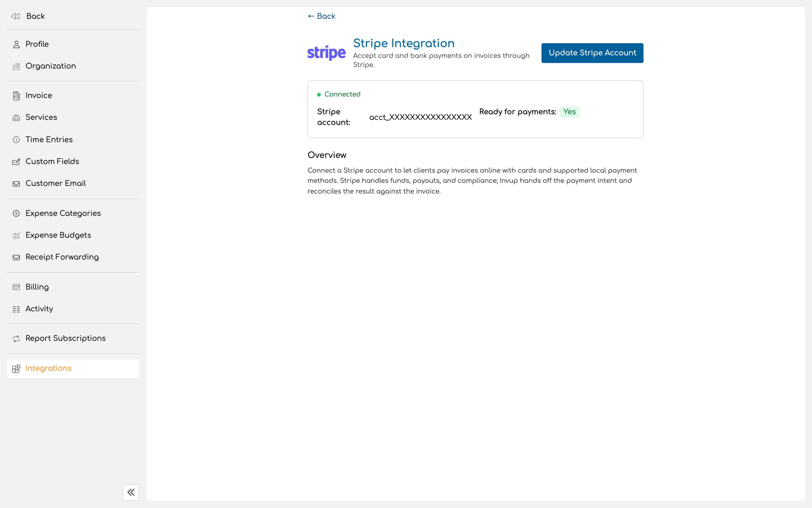The width and height of the screenshot is (812, 508).
Task: Click the Billing card icon
Action: click(x=16, y=287)
